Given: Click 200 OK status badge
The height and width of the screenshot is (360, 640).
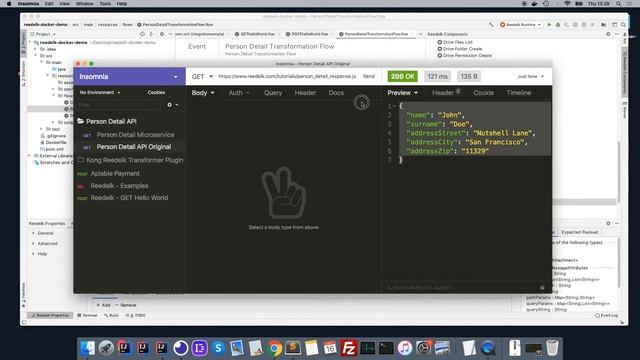Looking at the screenshot, I should 402,77.
